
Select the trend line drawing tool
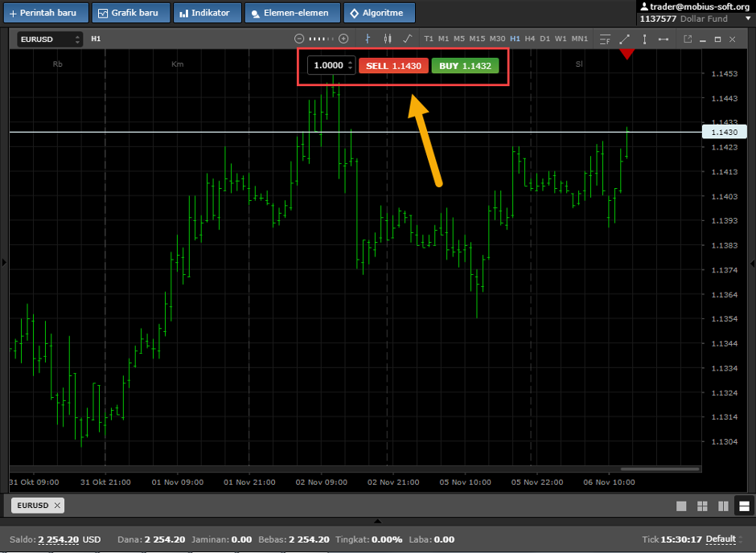[625, 39]
